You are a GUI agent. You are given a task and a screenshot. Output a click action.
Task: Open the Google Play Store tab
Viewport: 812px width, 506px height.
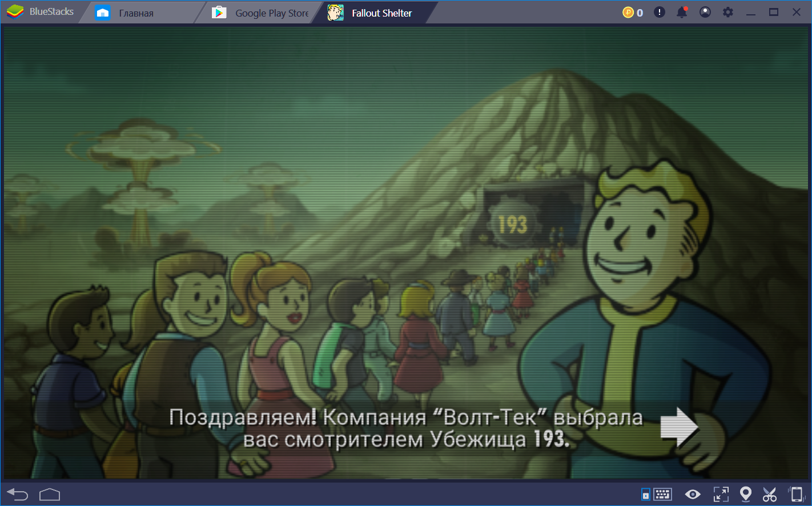261,13
